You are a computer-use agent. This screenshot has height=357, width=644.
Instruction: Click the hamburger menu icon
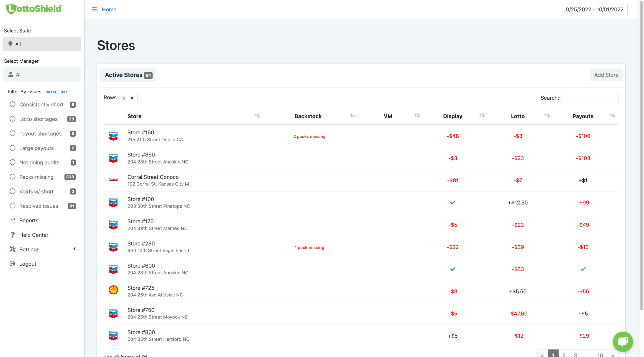click(94, 9)
